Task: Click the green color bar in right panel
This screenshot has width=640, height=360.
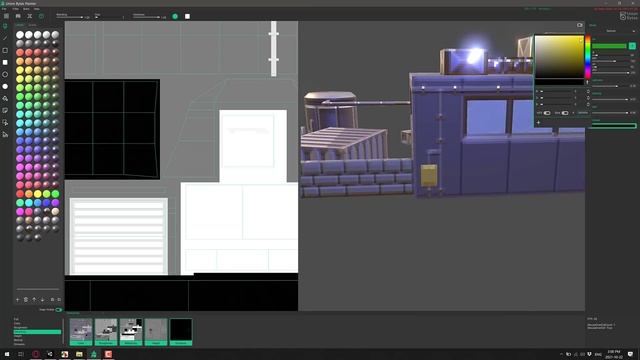Action: 609,46
